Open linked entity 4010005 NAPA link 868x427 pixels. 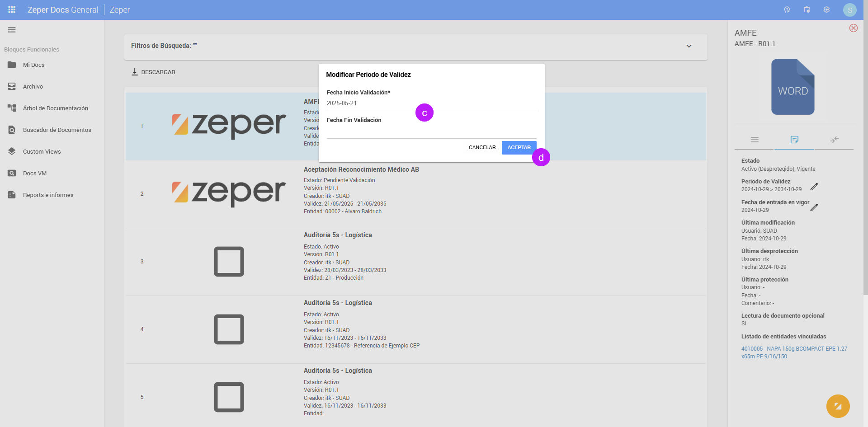(x=794, y=352)
